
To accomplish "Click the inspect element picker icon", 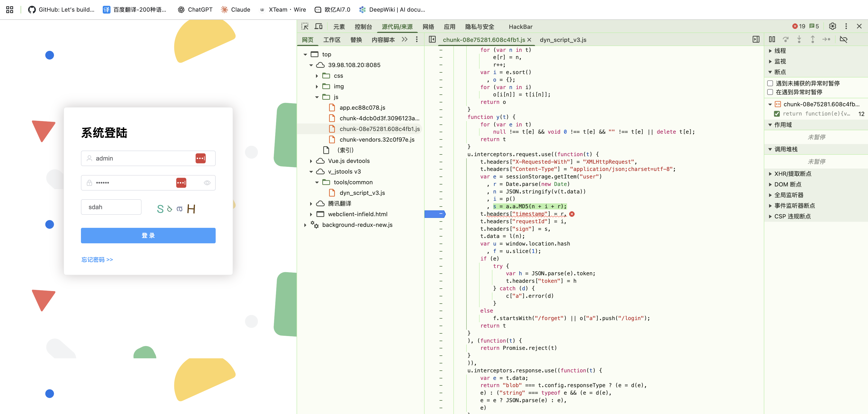I will coord(305,26).
